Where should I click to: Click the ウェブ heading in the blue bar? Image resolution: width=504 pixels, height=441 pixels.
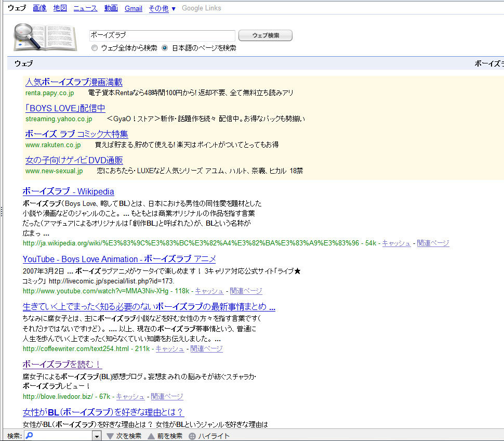[23, 63]
